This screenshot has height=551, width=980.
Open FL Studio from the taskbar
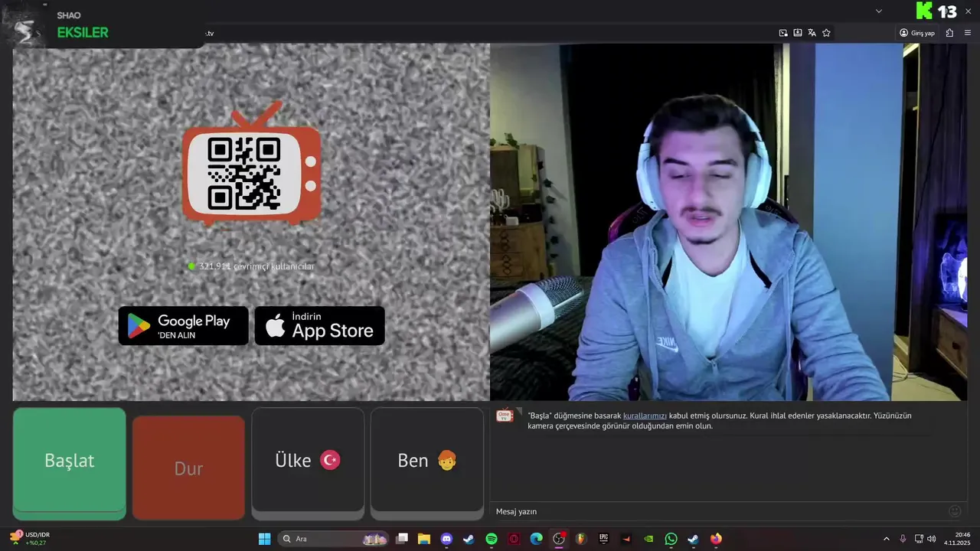tap(581, 539)
